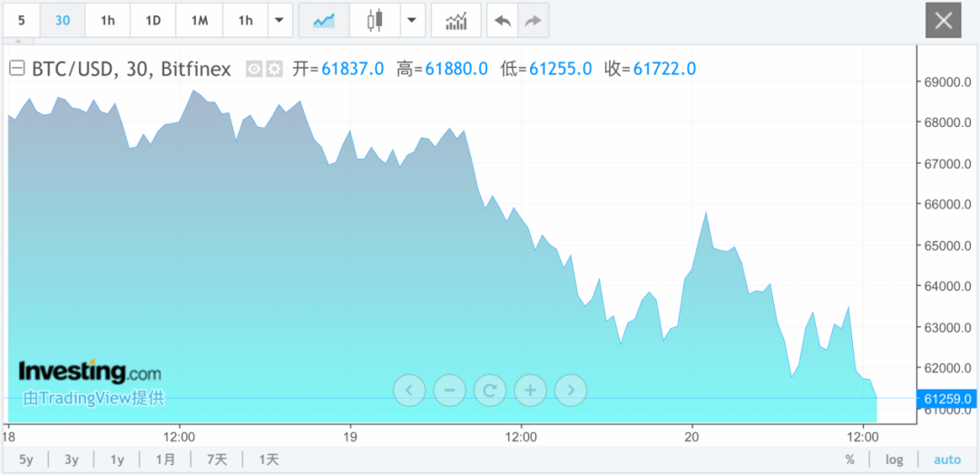Click the current price label 61259.0
This screenshot has width=980, height=475.
click(x=949, y=398)
